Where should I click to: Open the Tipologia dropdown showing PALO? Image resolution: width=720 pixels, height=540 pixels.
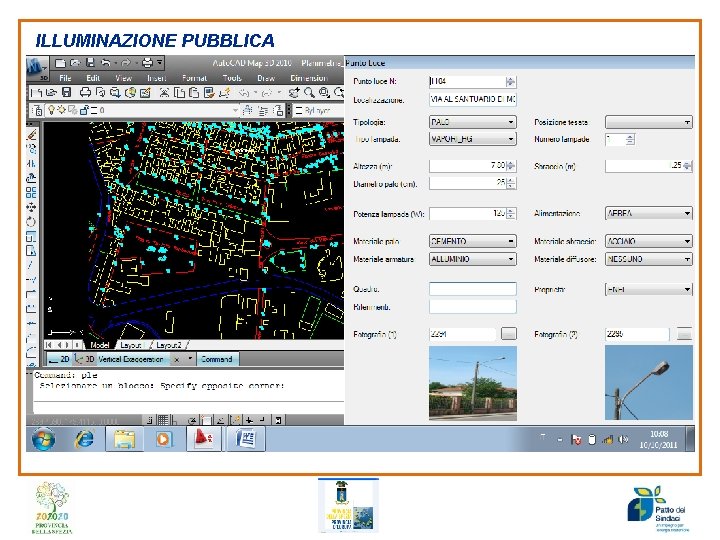click(472, 122)
